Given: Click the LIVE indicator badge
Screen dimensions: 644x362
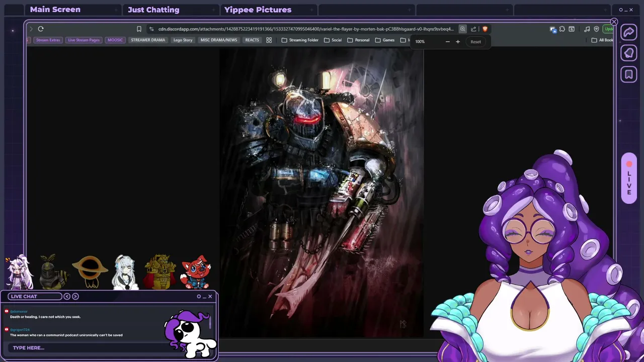Looking at the screenshot, I should tap(629, 178).
